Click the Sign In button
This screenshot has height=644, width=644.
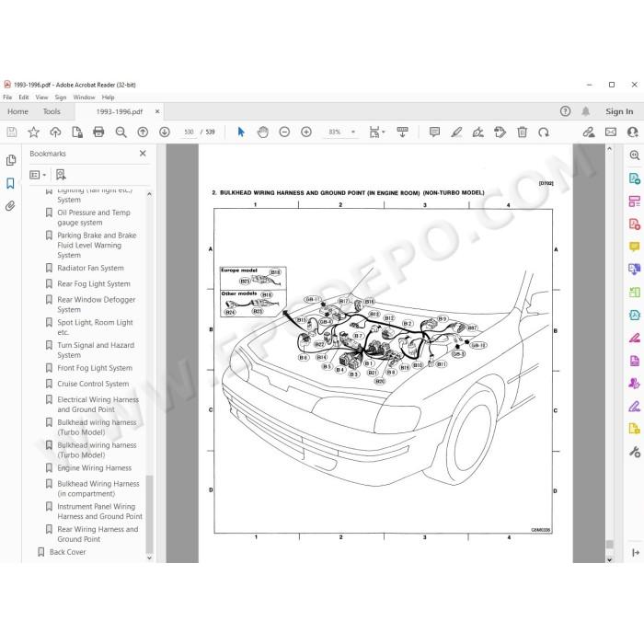(619, 111)
